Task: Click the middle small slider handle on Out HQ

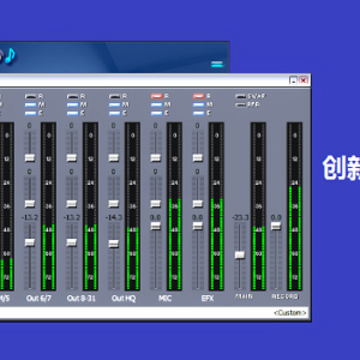Action: point(114,204)
